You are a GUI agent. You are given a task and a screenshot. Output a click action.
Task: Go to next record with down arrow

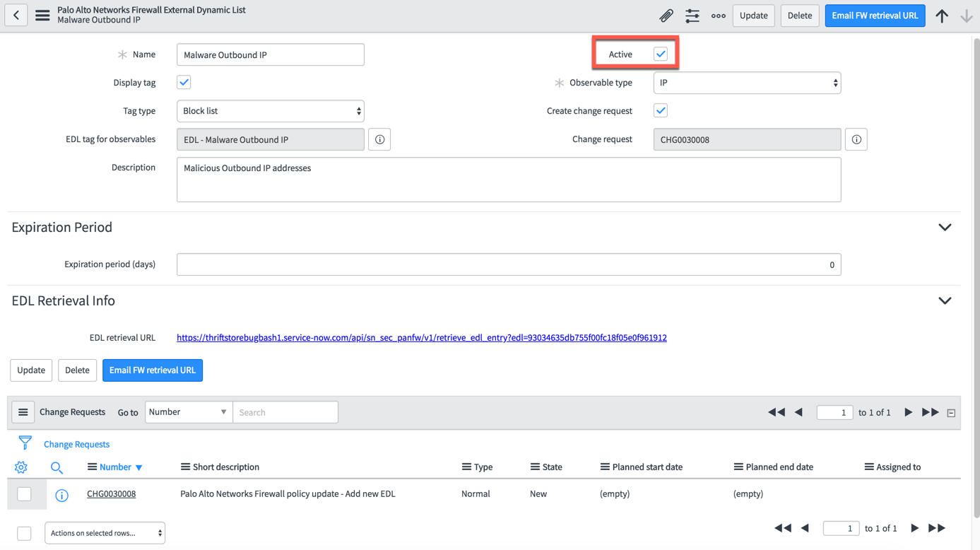[967, 16]
